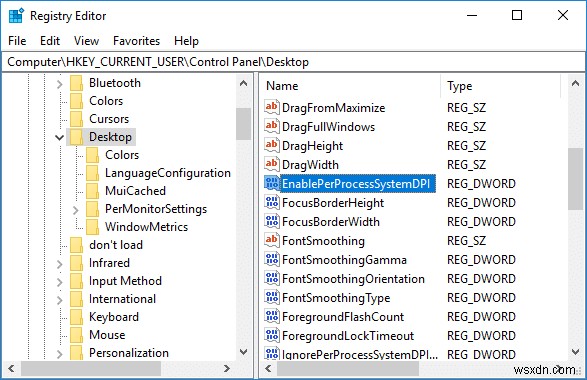Click the folder icon of MuiCached subkey
The width and height of the screenshot is (587, 380).
[92, 191]
